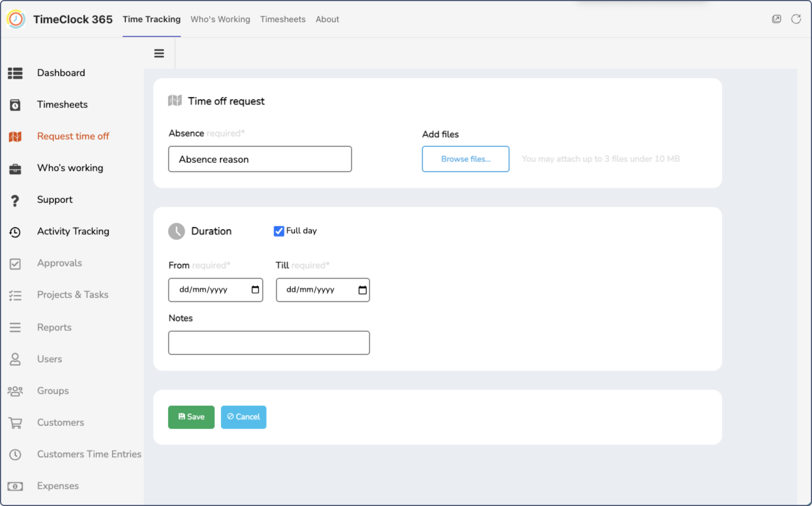This screenshot has height=506, width=812.
Task: Toggle the sidebar with hamburger menu
Action: tap(159, 53)
